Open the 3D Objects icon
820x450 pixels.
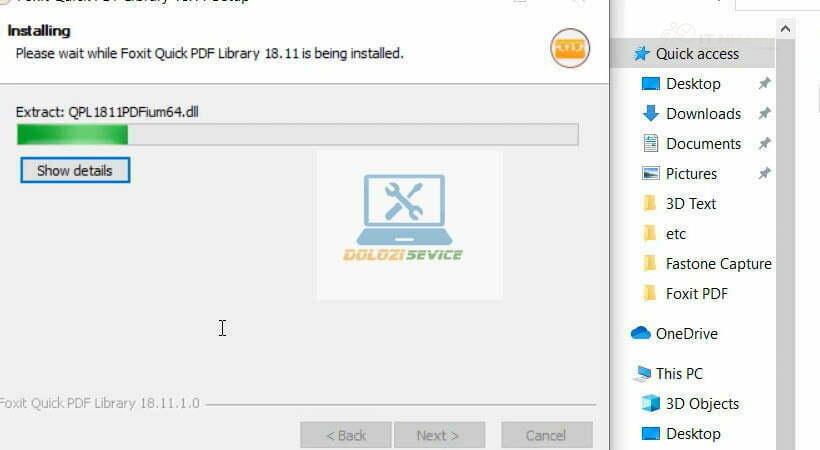click(651, 403)
